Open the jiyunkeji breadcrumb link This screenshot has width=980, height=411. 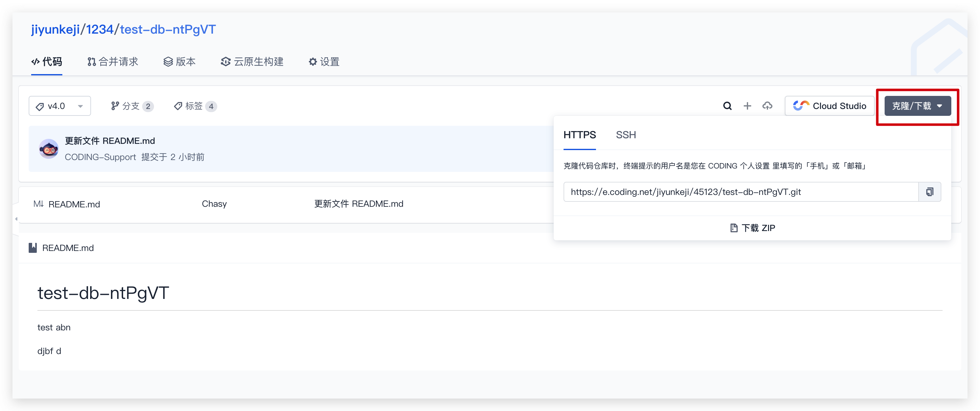point(55,29)
